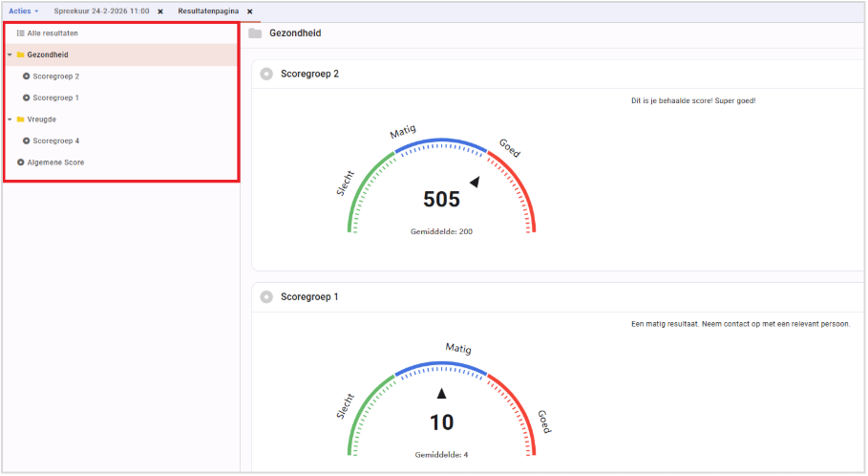
Task: Click the Slecht label on Scoregroep 1 gauge
Action: tap(345, 407)
